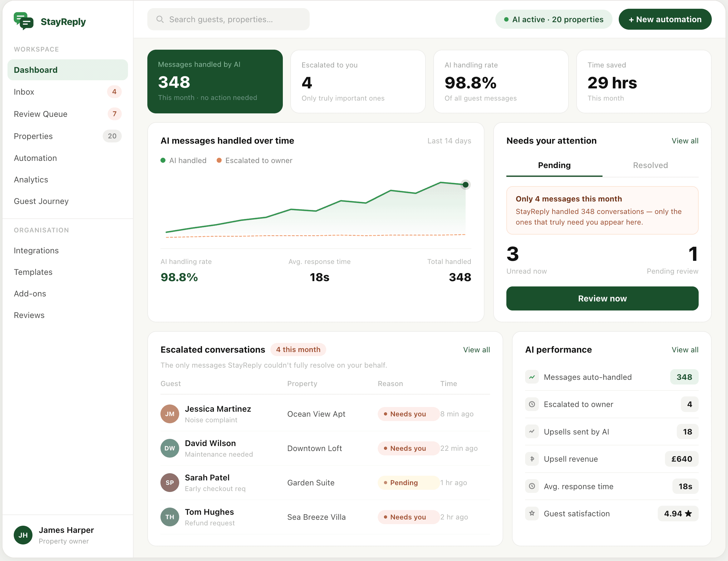The height and width of the screenshot is (561, 728).
Task: Click James Harper's profile avatar
Action: click(23, 535)
